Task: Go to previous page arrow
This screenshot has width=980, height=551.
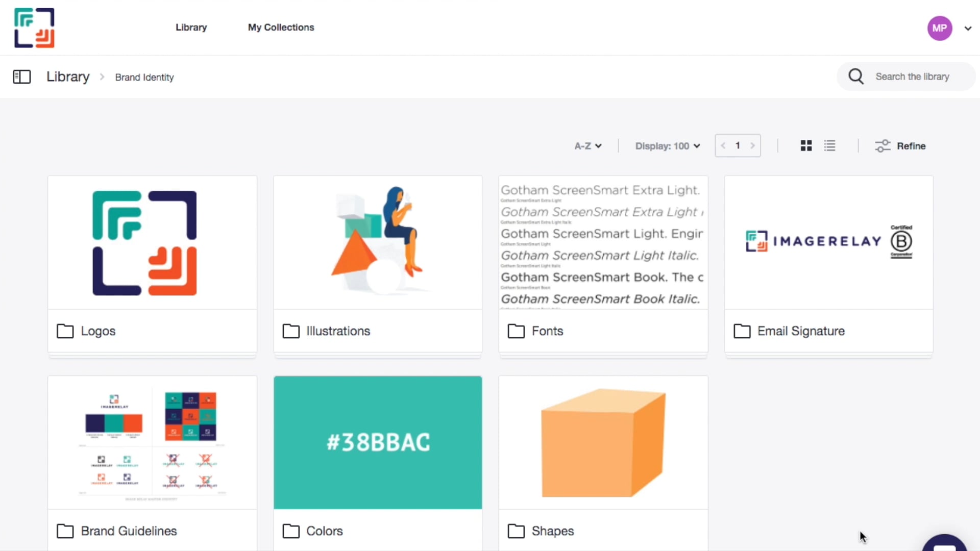Action: coord(723,146)
